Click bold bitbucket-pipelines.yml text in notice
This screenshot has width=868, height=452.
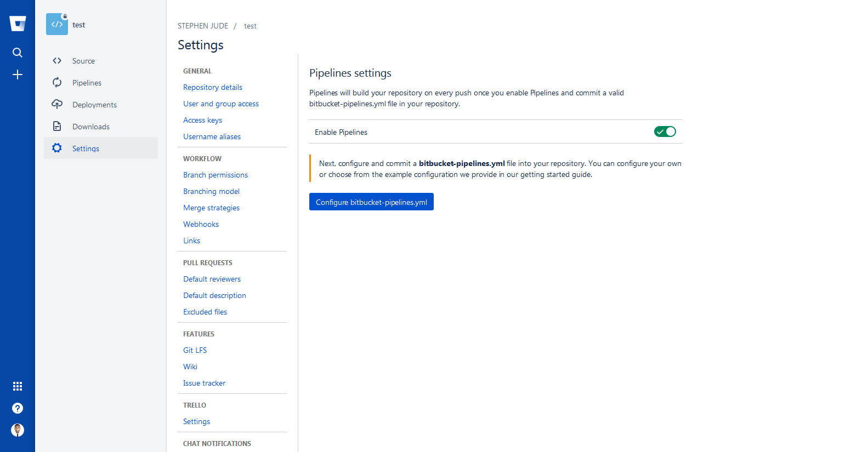462,163
